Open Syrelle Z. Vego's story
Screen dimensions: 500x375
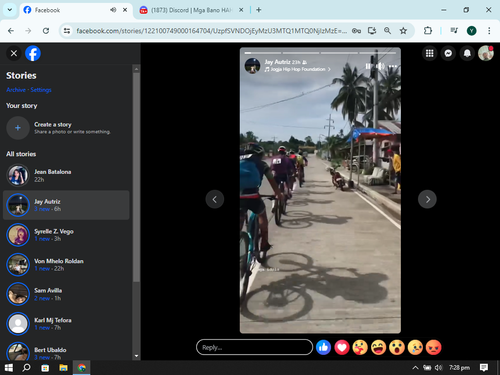coord(66,235)
